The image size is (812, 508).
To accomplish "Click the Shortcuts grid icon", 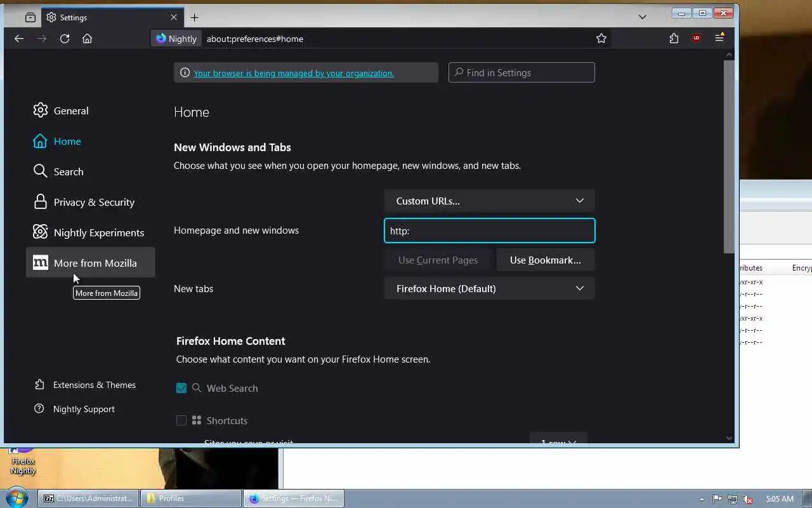I will click(x=197, y=420).
